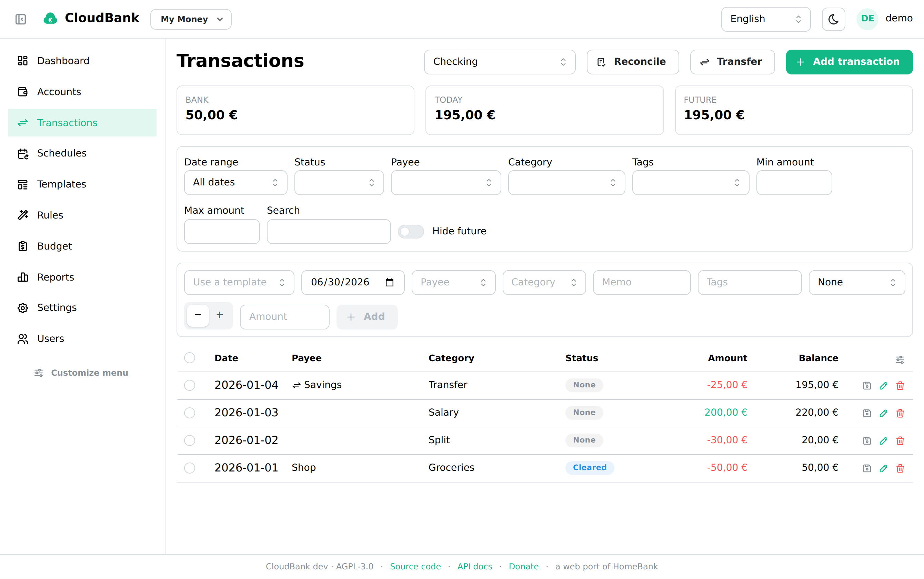Click the Transfer button

tap(732, 62)
